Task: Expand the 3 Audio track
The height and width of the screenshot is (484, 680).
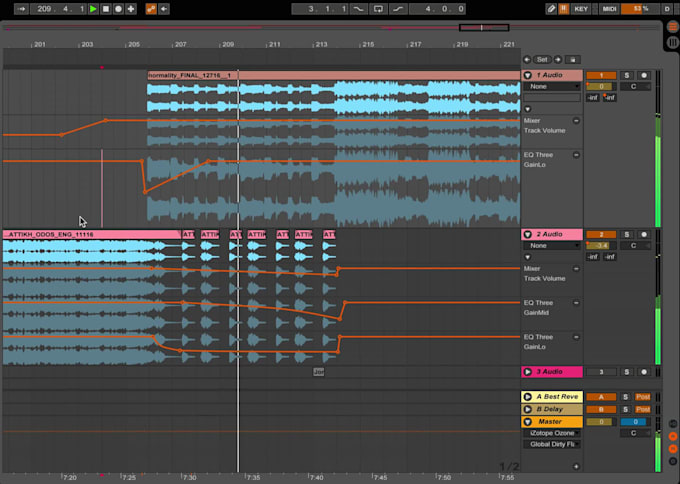Action: 528,372
